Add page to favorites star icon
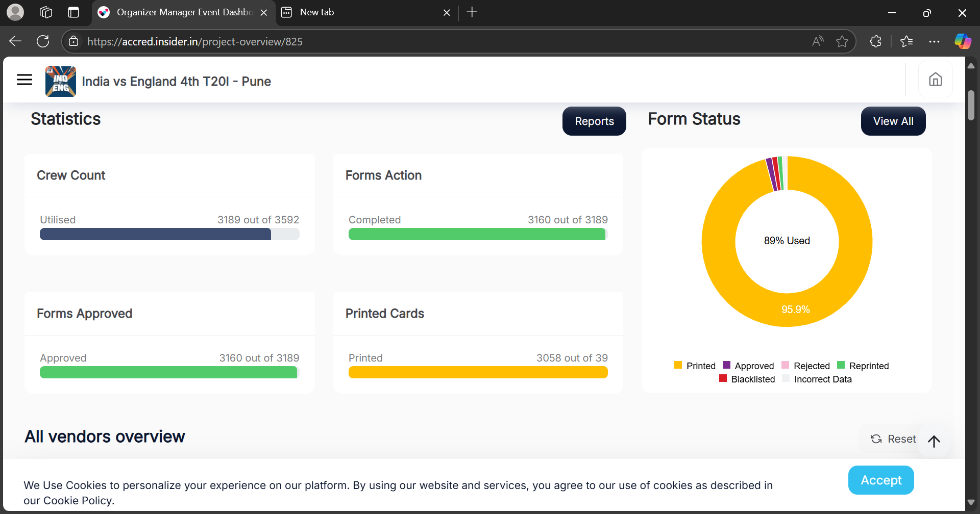Viewport: 980px width, 514px height. click(842, 41)
